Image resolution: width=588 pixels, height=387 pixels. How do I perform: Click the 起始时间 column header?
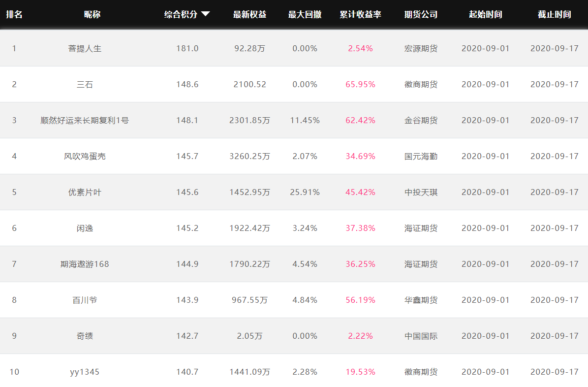click(486, 14)
